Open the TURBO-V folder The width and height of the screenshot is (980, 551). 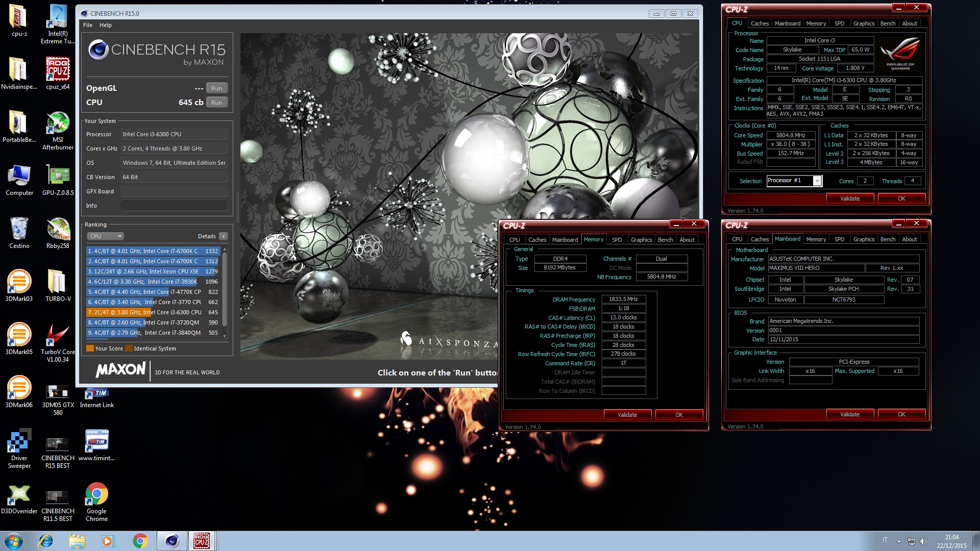58,286
